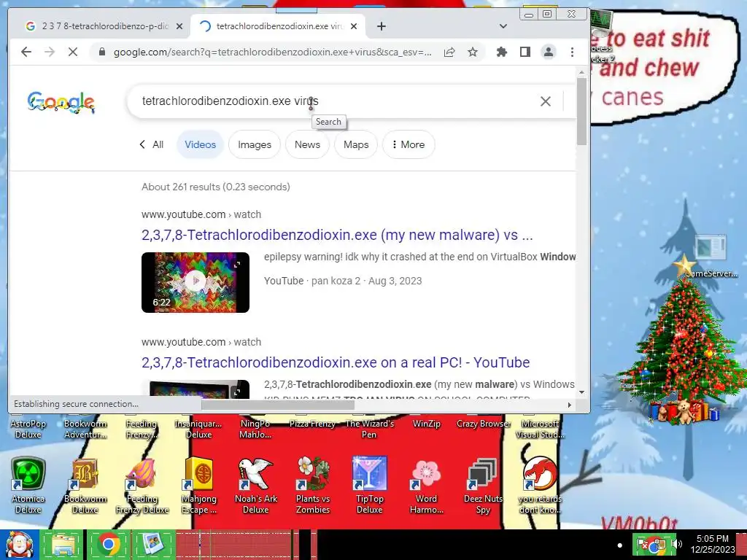Toggle the Chrome side panel icon
Image resolution: width=747 pixels, height=560 pixels.
525,52
